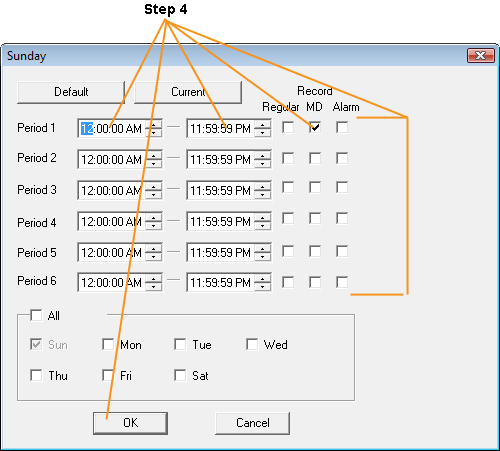The height and width of the screenshot is (451, 500).
Task: Enable MD recording for Period 5
Action: [315, 251]
